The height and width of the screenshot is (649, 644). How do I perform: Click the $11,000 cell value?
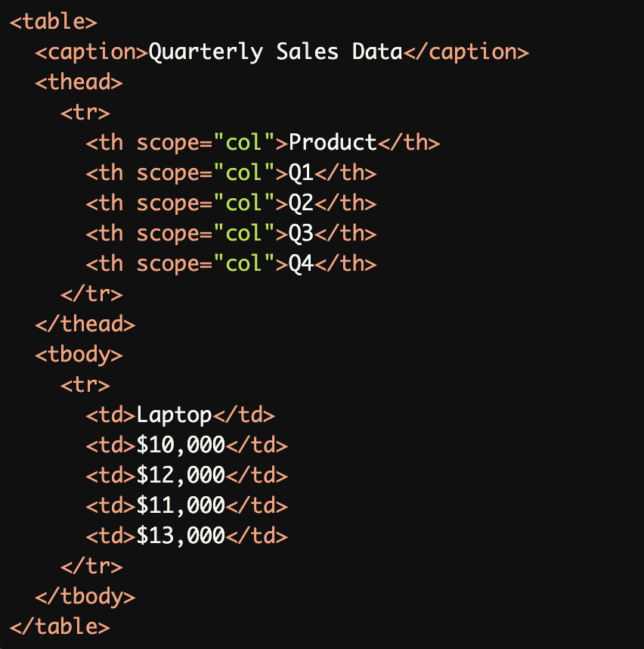coord(181,505)
